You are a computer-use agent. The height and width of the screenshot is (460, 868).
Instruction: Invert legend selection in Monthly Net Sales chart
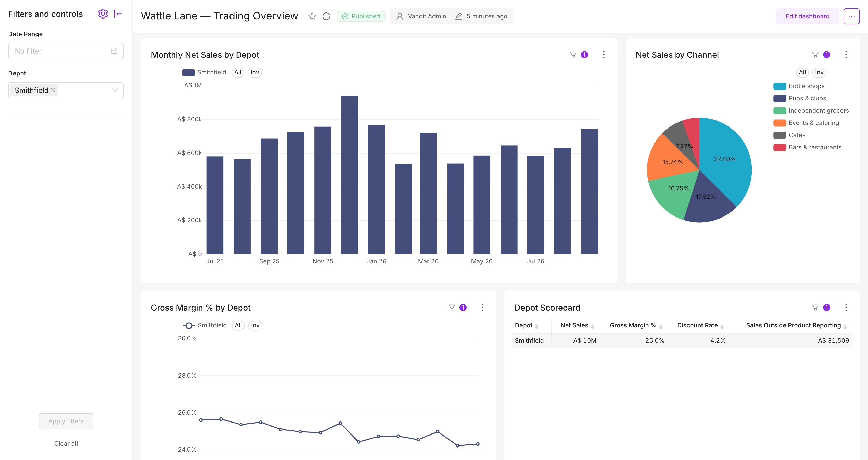[x=255, y=72]
